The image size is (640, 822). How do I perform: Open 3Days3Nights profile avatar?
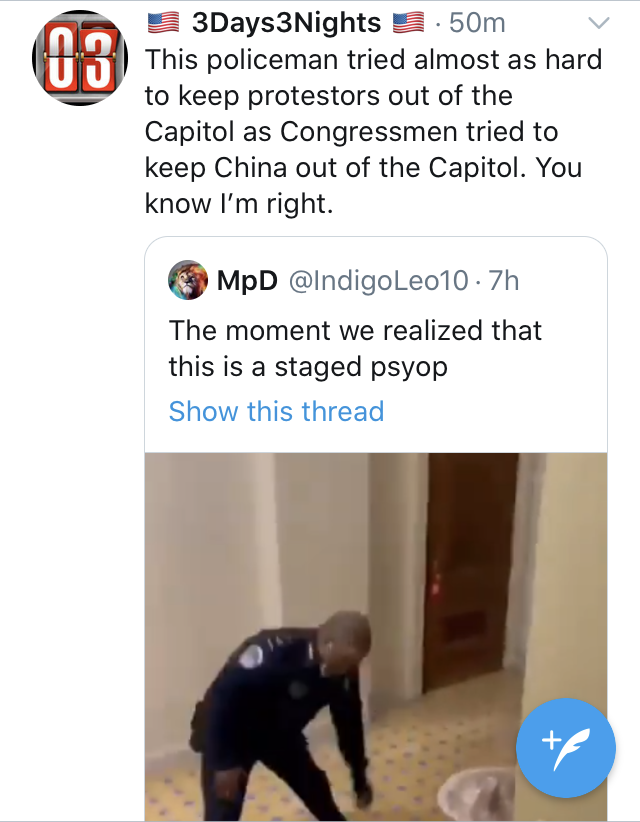pos(80,58)
